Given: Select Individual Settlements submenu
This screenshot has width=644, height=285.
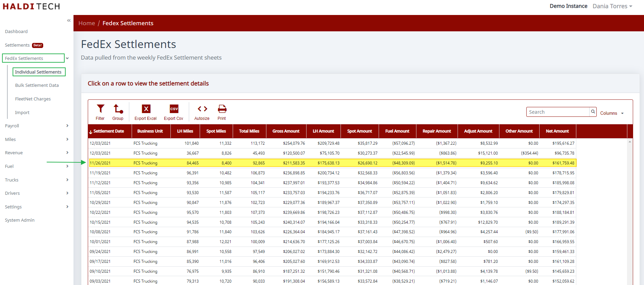Looking at the screenshot, I should point(39,72).
